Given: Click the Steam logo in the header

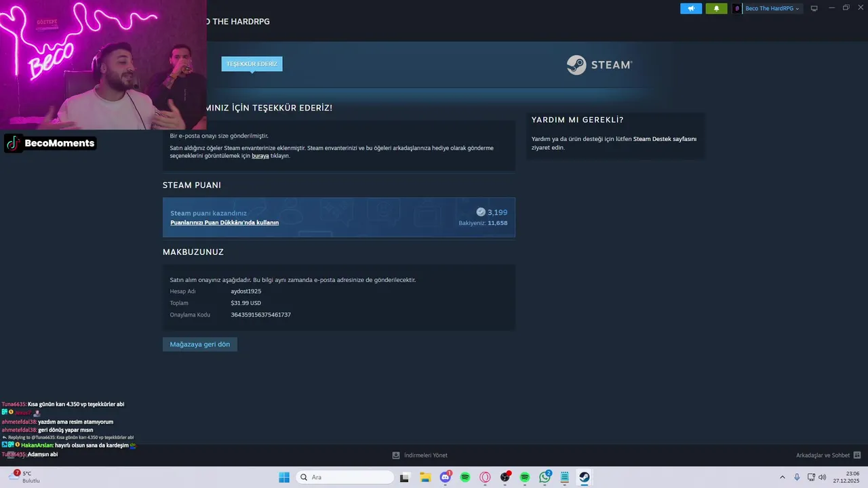Looking at the screenshot, I should pos(599,64).
